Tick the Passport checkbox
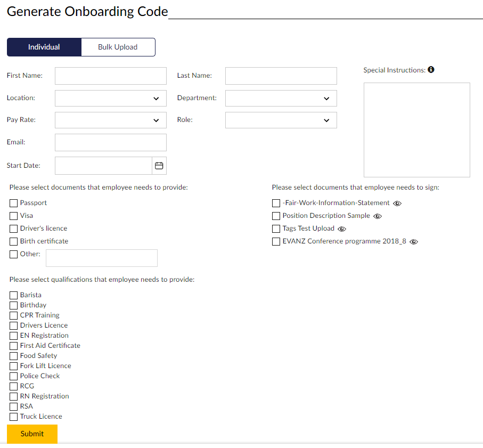The height and width of the screenshot is (448, 483). coord(14,203)
